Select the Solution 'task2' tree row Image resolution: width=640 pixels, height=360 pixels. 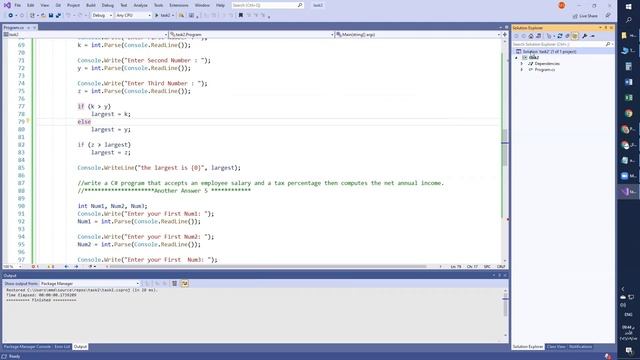pos(563,51)
